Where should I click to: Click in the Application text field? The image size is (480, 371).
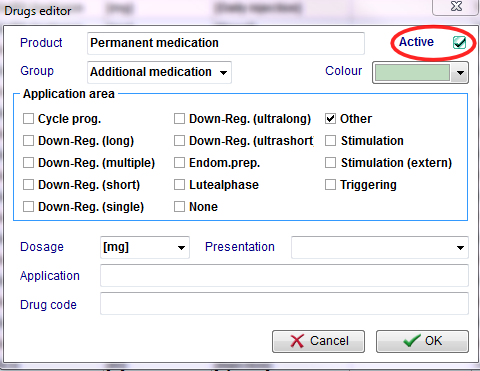284,276
